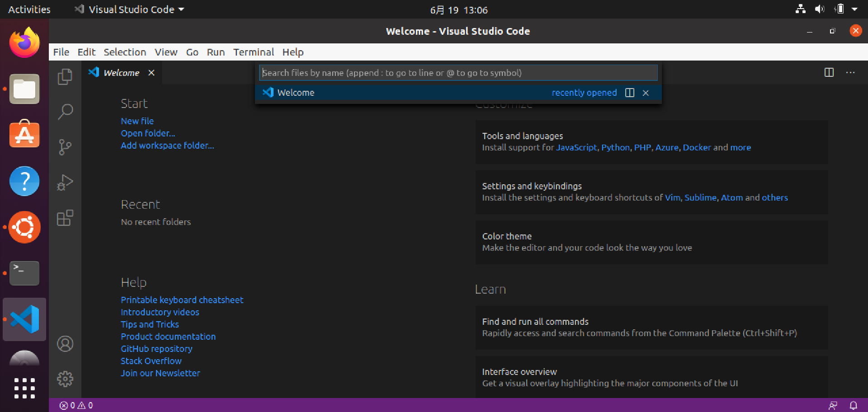Open Ubuntu Software from the dock

pos(24,135)
